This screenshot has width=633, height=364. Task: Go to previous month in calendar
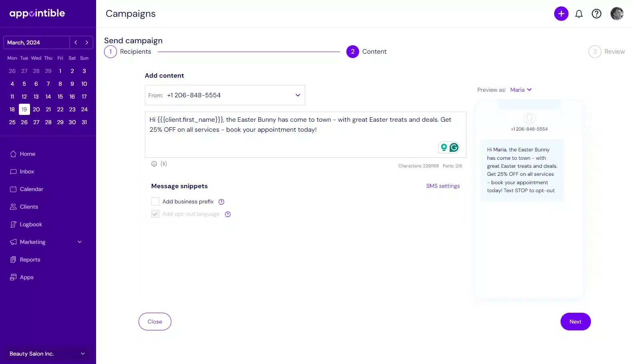76,42
